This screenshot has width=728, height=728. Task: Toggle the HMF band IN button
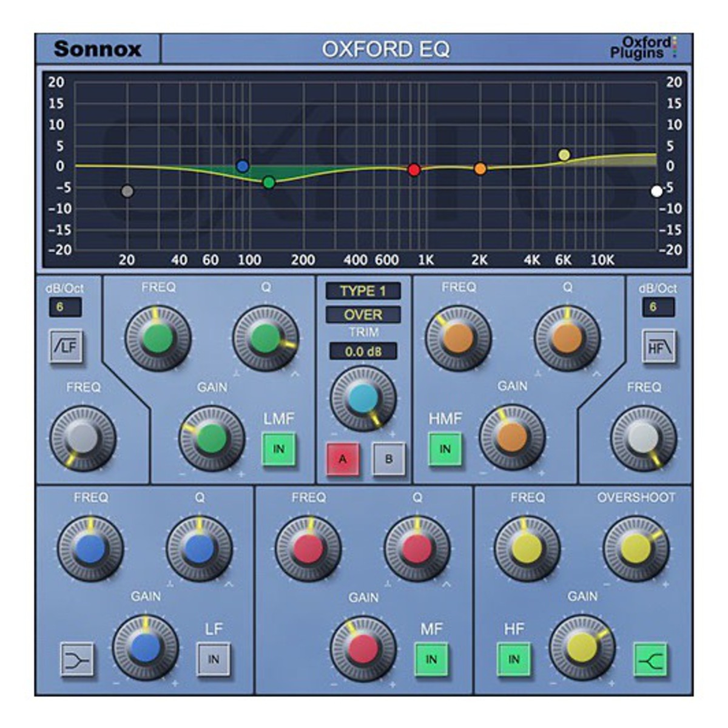pyautogui.click(x=445, y=449)
